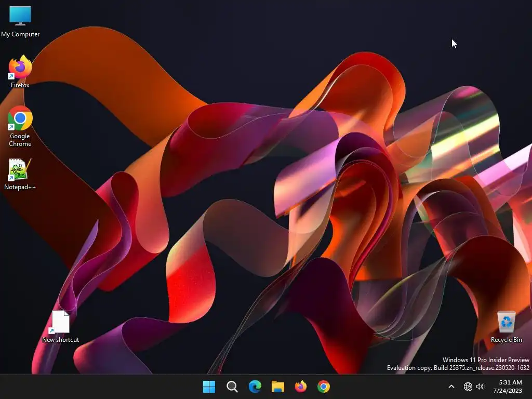Launch Firefox from the taskbar
Image resolution: width=532 pixels, height=399 pixels.
click(x=301, y=387)
